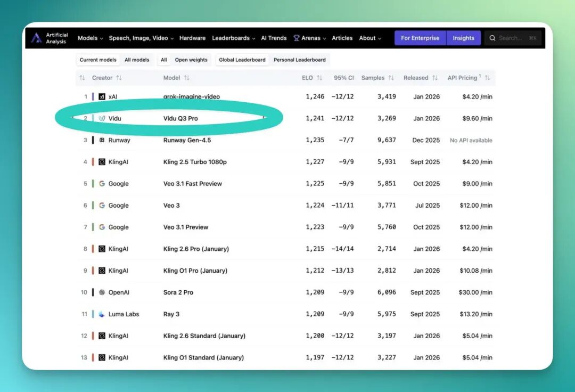Sort by Samples using its arrows icon

(391, 78)
